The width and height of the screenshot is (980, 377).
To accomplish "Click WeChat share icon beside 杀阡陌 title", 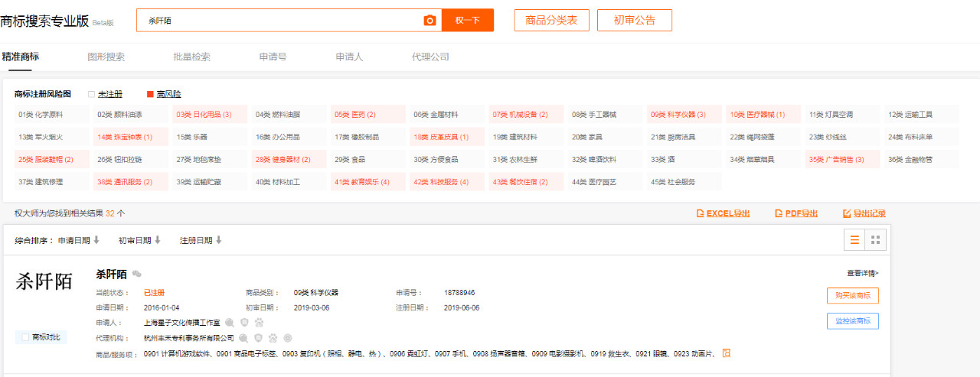I will [137, 274].
